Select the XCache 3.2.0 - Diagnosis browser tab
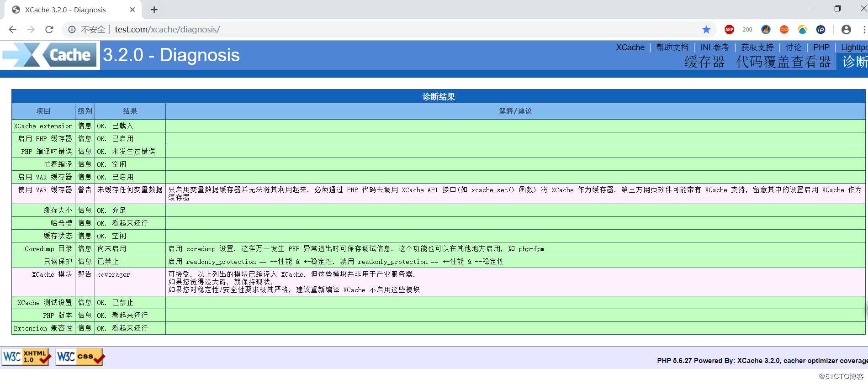This screenshot has height=384, width=868. pyautogui.click(x=73, y=10)
